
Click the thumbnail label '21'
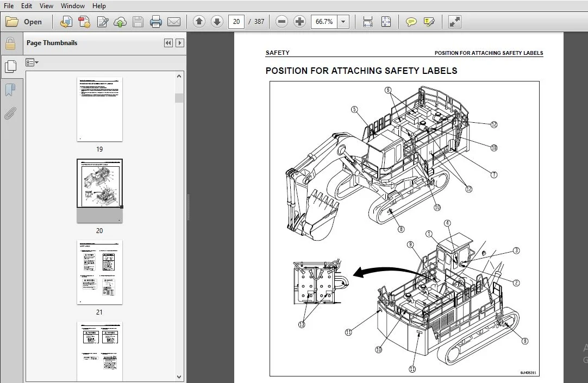[99, 312]
